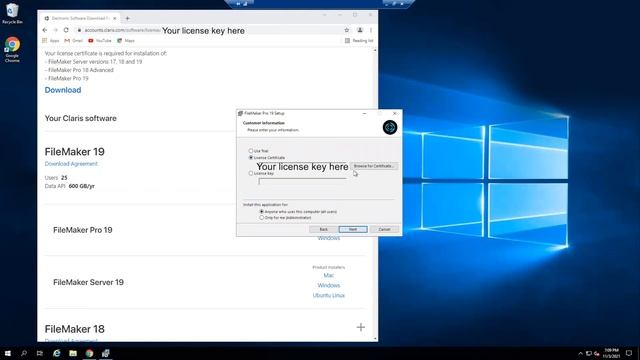
Task: Click the Data API 600 GB/yr value
Action: click(x=82, y=186)
